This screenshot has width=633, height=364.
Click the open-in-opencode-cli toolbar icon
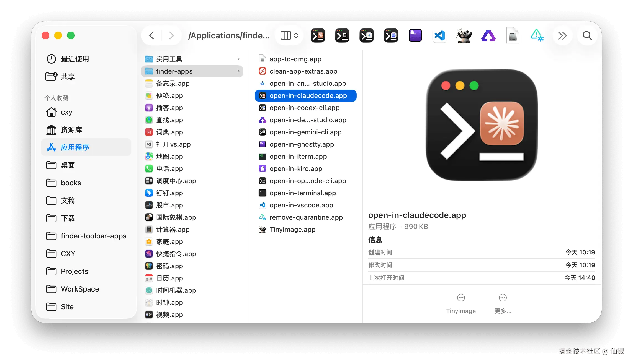point(342,35)
